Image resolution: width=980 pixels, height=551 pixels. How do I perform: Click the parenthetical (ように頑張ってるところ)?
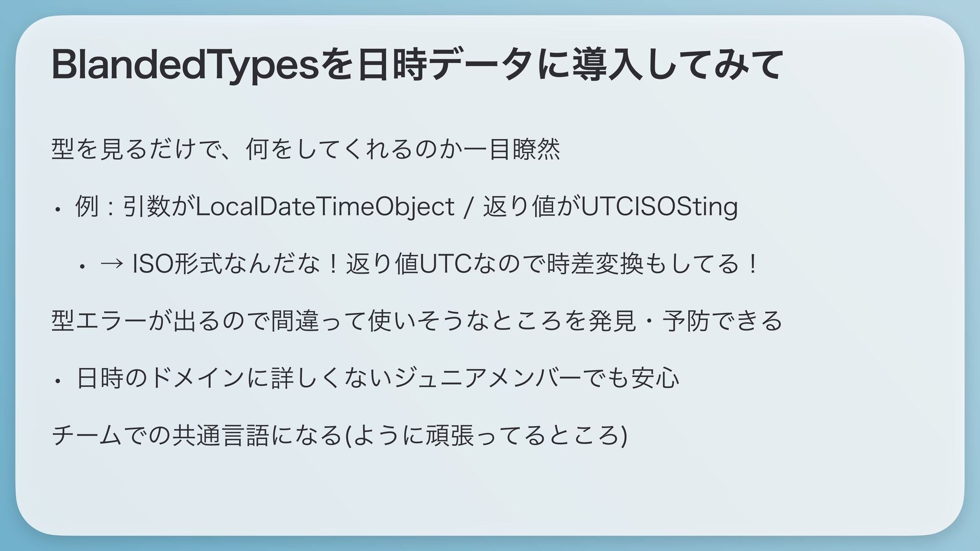tap(486, 436)
